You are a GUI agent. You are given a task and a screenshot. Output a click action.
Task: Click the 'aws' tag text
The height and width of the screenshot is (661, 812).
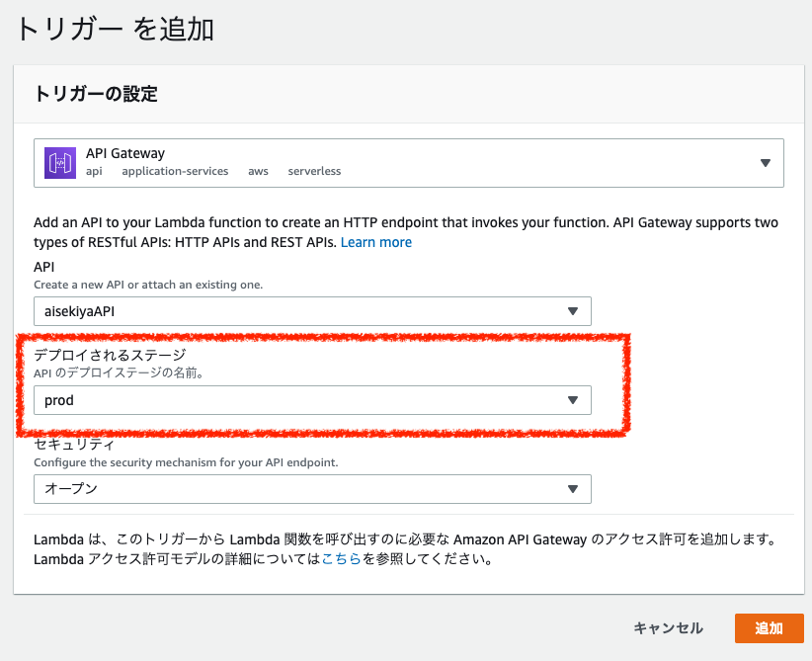coord(258,172)
